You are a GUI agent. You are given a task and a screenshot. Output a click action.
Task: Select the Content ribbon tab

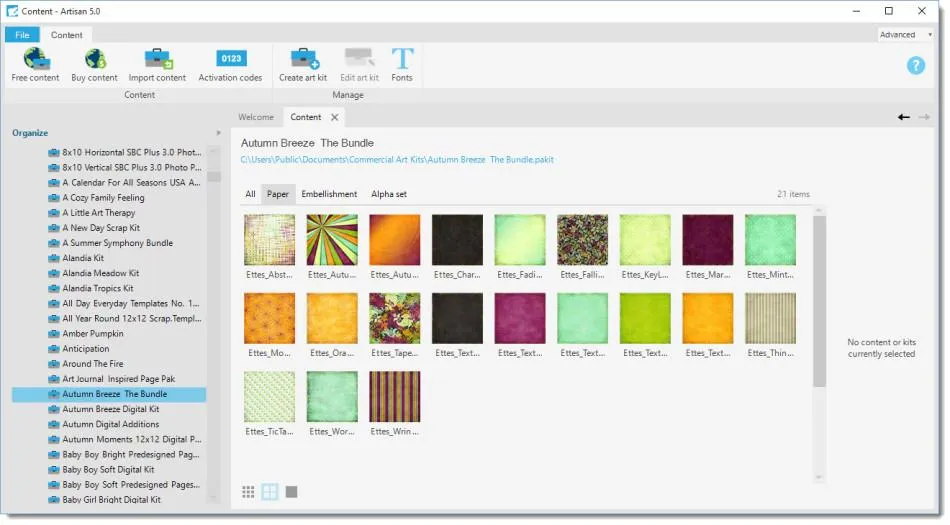pos(67,35)
